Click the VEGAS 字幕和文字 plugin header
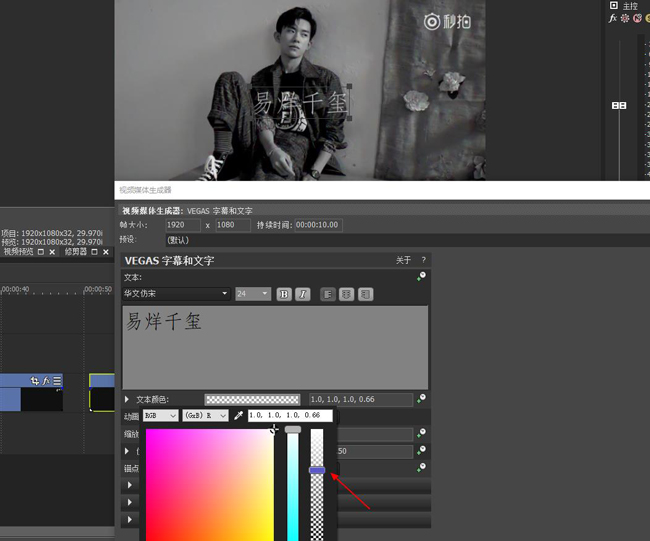 [169, 260]
